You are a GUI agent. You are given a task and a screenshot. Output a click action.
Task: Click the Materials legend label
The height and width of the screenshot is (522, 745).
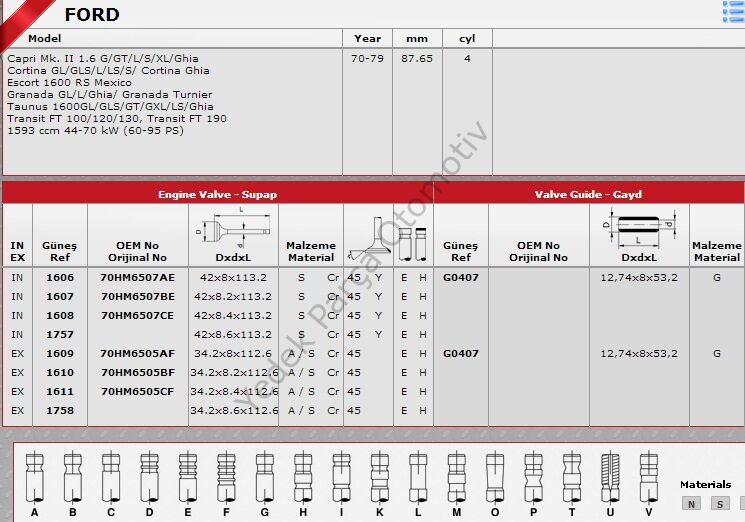point(706,484)
